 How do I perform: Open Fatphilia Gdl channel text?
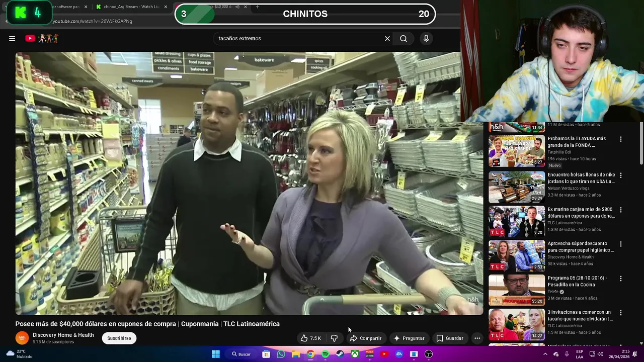click(x=560, y=152)
